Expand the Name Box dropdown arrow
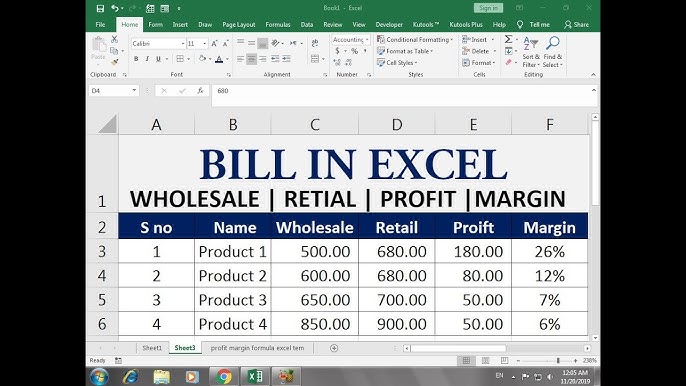This screenshot has height=386, width=686. [x=134, y=91]
